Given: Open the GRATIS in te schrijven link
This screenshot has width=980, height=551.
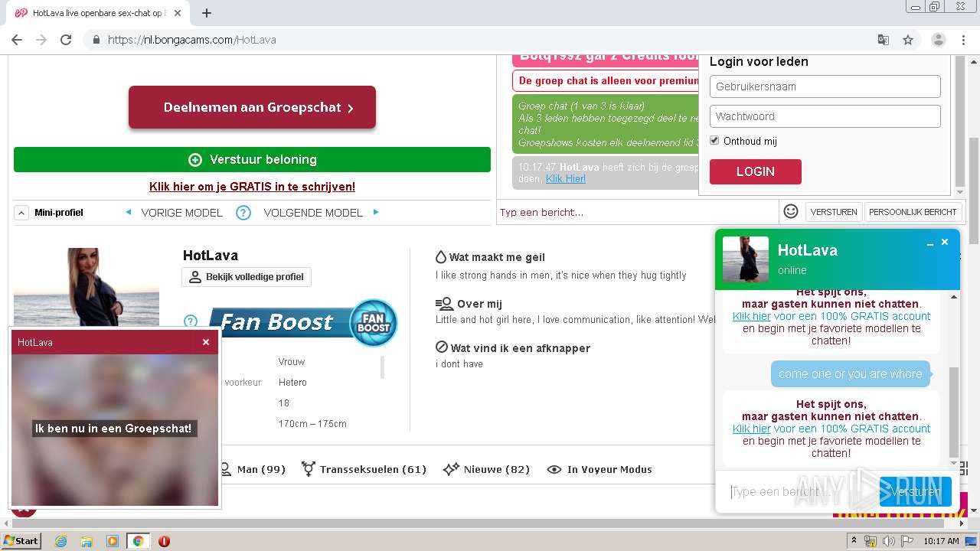Looking at the screenshot, I should 252,187.
